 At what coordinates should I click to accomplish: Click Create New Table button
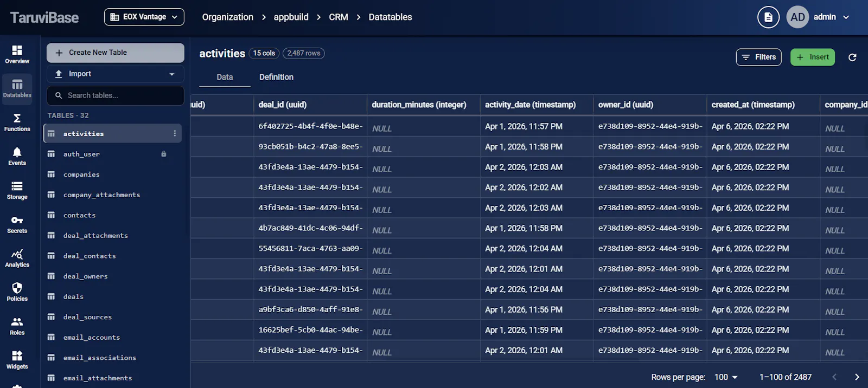coord(116,53)
